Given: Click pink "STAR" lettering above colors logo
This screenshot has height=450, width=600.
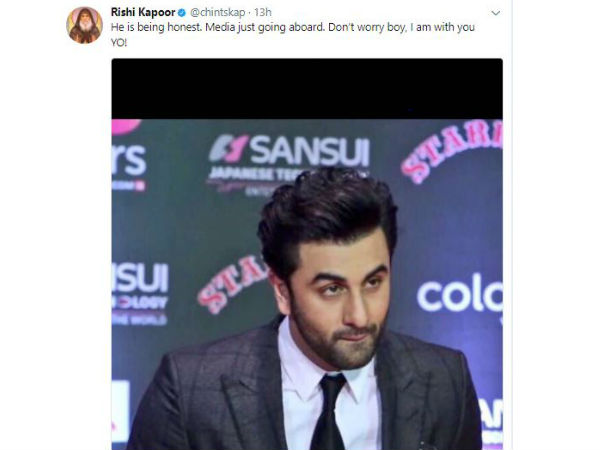Looking at the screenshot, I should coord(452,149).
